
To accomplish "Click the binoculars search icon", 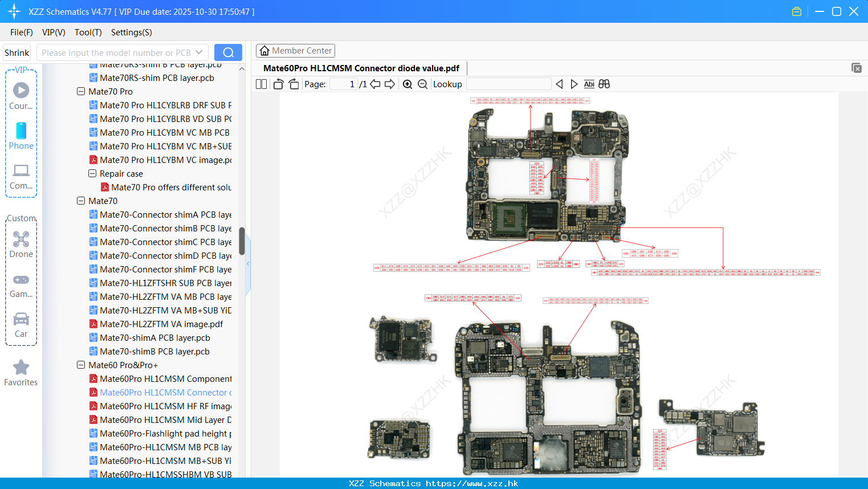I will (x=604, y=84).
